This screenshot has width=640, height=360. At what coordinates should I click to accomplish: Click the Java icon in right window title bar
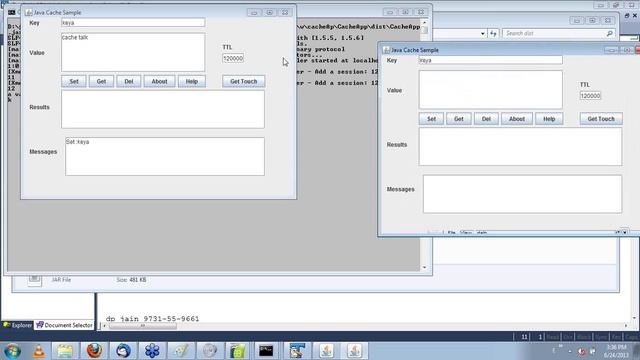[x=386, y=50]
